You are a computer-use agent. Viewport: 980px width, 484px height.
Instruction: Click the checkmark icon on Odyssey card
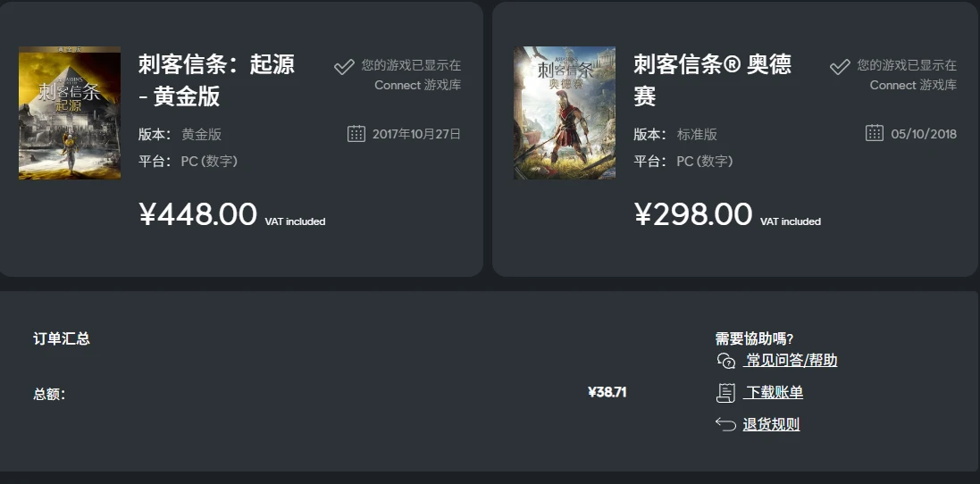(840, 66)
